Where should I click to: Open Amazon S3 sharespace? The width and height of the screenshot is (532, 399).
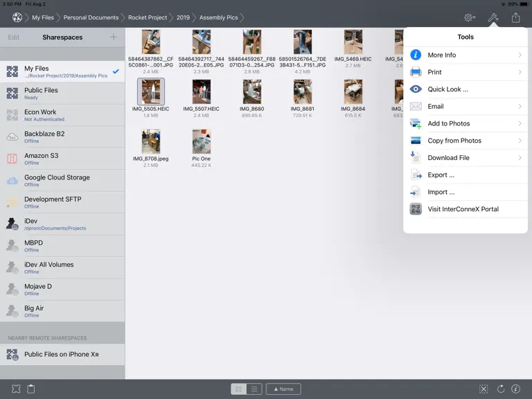[x=62, y=159]
